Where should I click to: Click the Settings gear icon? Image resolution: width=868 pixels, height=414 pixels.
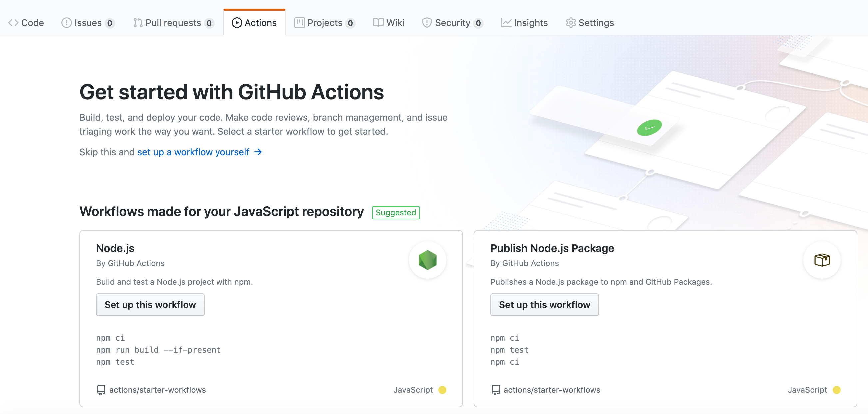point(571,23)
